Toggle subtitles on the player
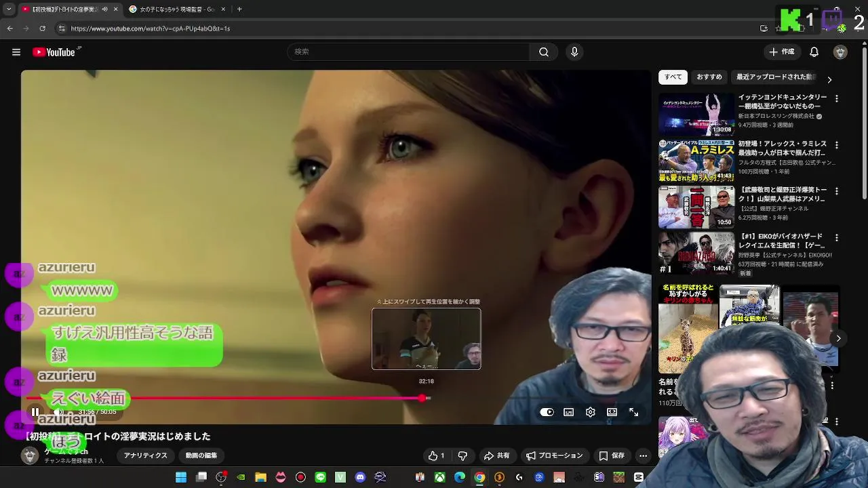The height and width of the screenshot is (488, 868). coord(569,412)
